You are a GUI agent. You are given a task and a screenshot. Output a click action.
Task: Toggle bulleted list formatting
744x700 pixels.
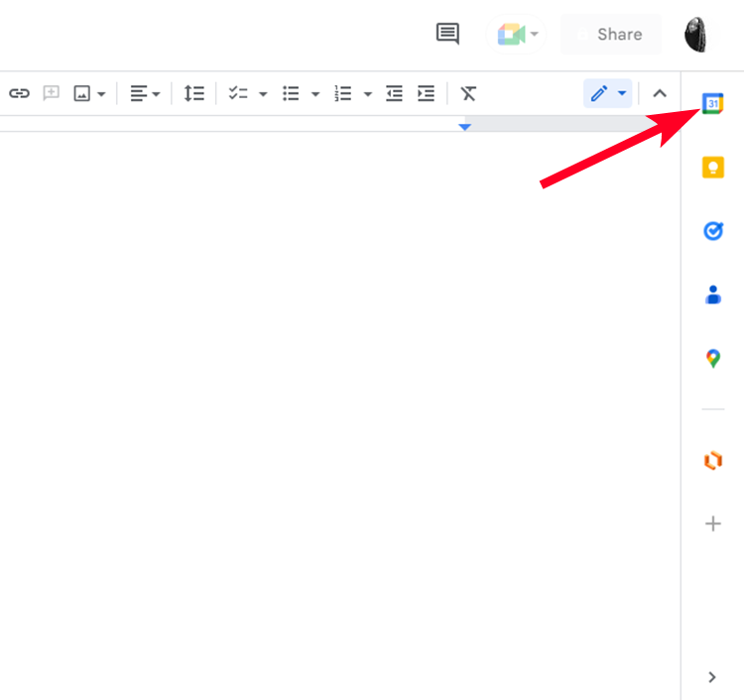pyautogui.click(x=291, y=93)
